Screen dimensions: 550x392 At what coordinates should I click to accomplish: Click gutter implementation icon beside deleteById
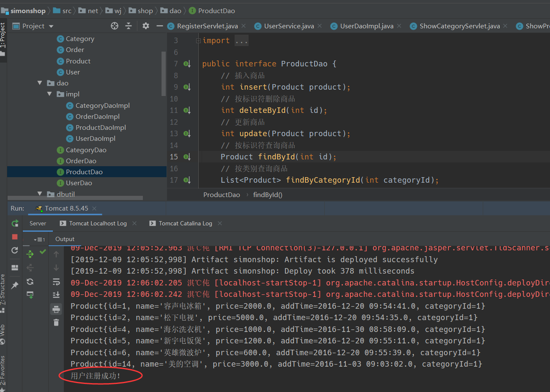coord(187,110)
